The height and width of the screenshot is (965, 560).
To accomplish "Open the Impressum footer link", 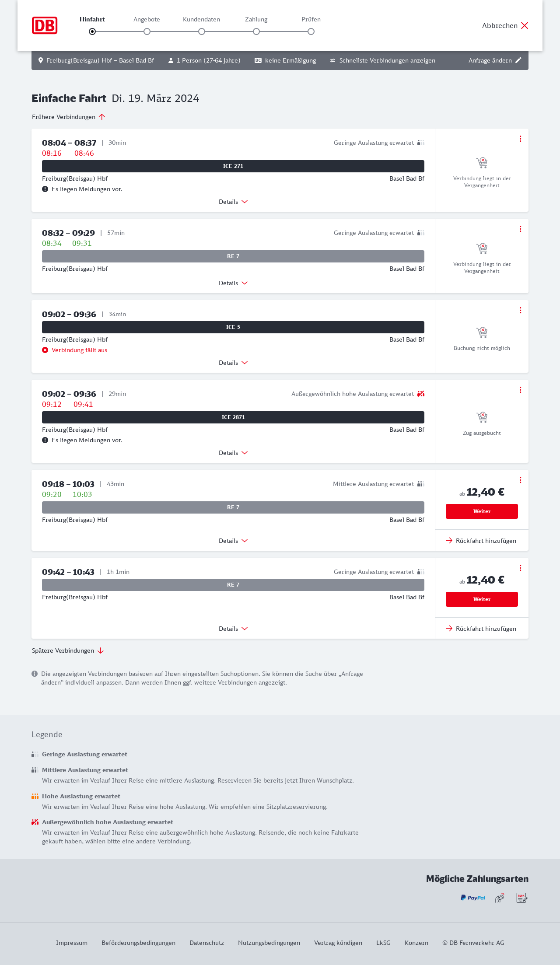I will [72, 943].
